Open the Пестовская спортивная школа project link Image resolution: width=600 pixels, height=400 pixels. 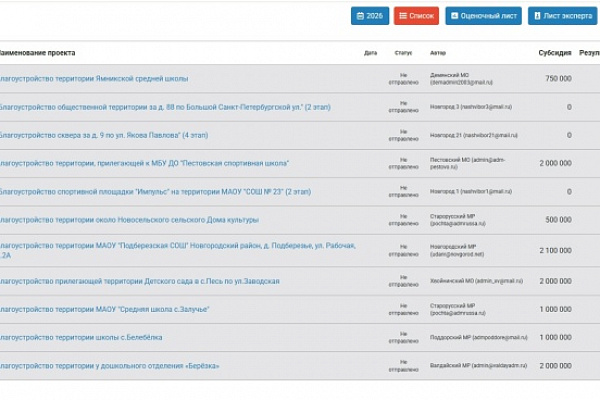point(145,162)
